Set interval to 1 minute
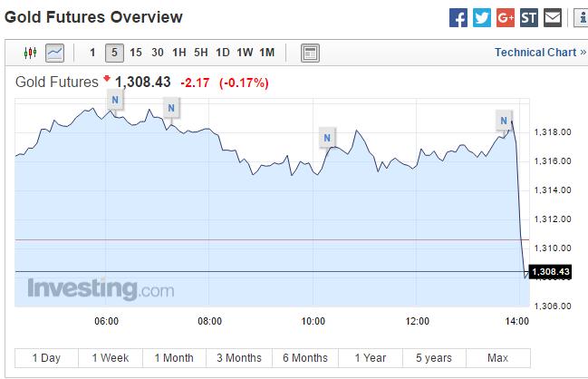Viewport: 588px width, 379px height. 92,53
